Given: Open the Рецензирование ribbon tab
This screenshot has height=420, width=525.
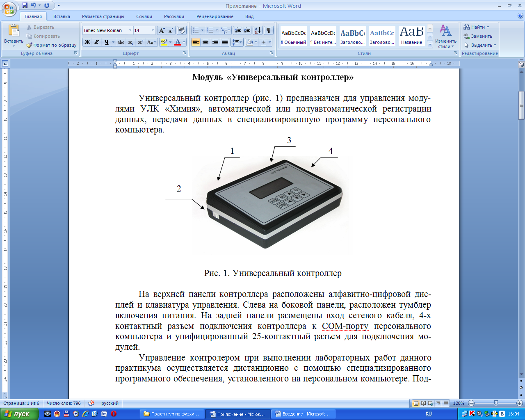Looking at the screenshot, I should (x=215, y=16).
